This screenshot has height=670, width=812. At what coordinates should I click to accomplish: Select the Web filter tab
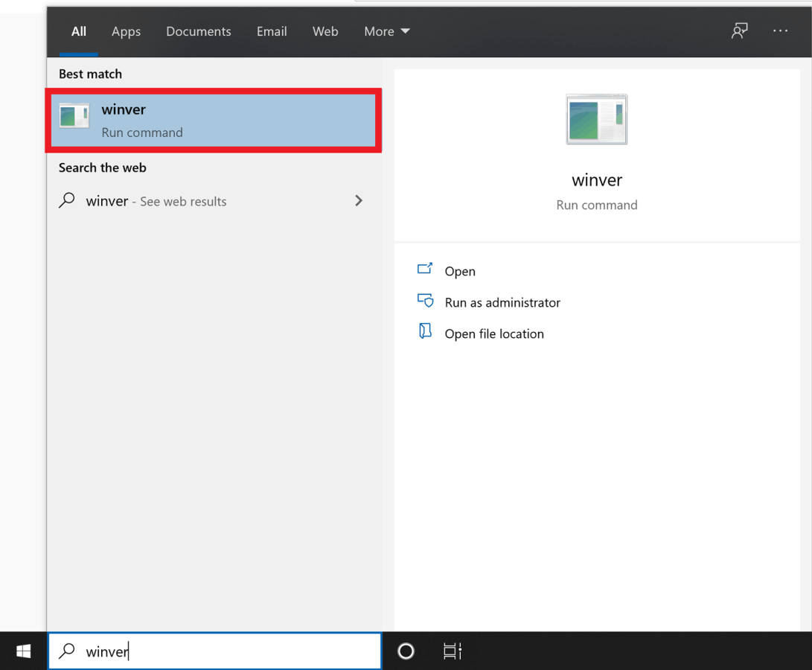tap(325, 31)
